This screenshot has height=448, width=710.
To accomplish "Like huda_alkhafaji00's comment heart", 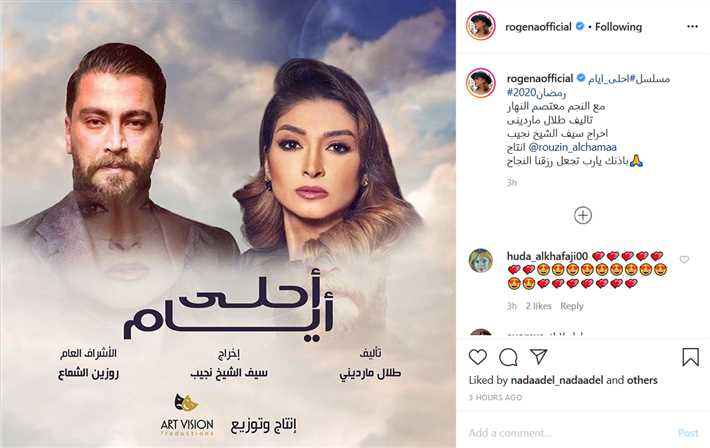I will pyautogui.click(x=684, y=260).
